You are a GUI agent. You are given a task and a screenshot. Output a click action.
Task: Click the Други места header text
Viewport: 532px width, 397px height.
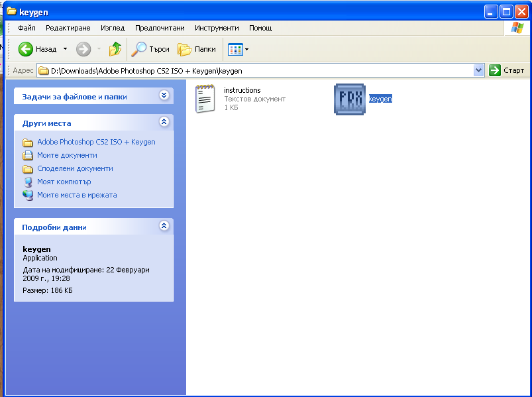click(47, 123)
